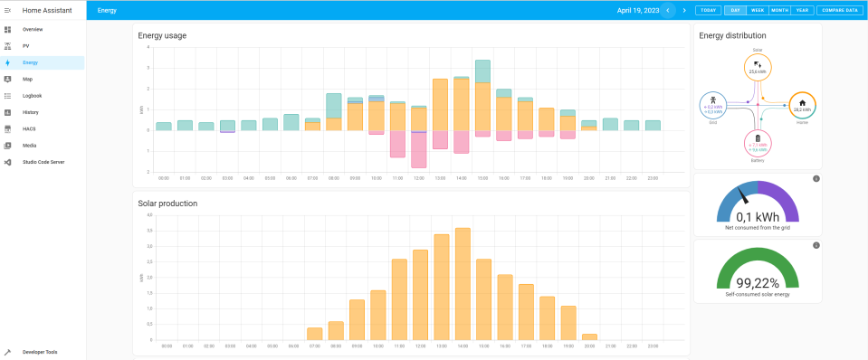
Task: Click the Compare Data button
Action: (840, 11)
